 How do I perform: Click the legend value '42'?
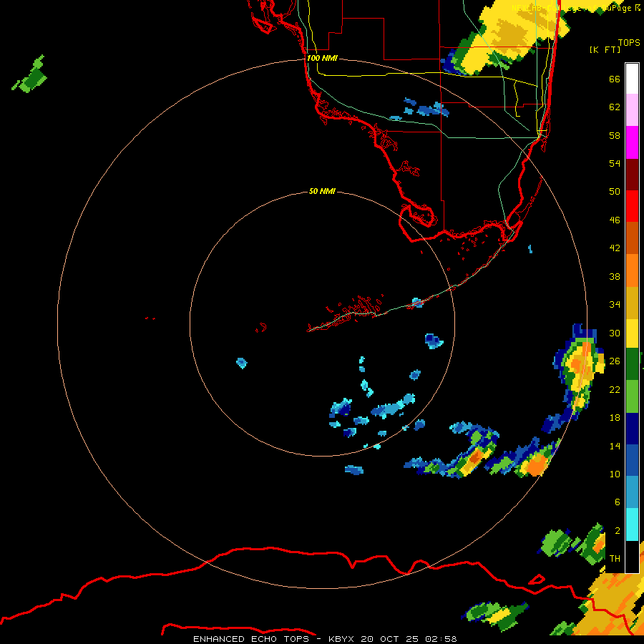click(615, 248)
